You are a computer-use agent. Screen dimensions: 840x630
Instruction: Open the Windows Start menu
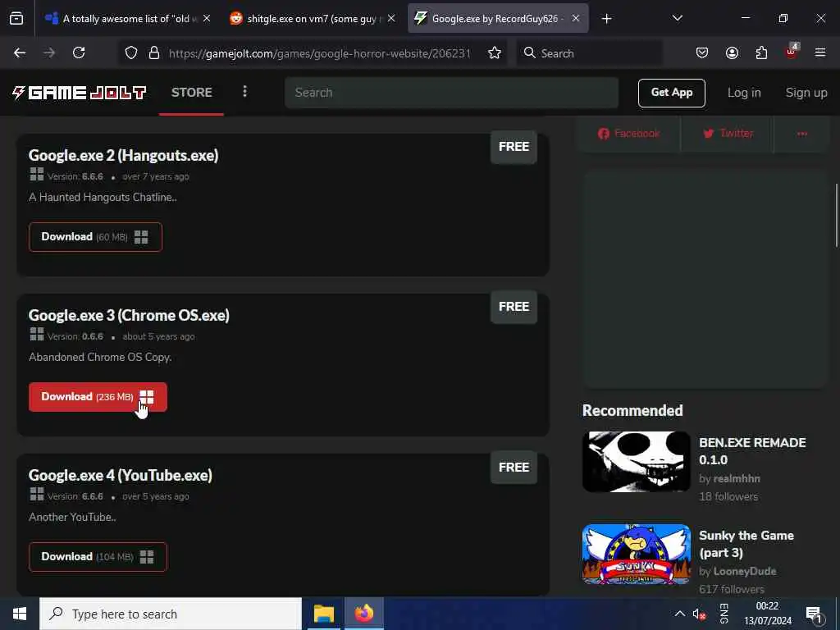(20, 614)
